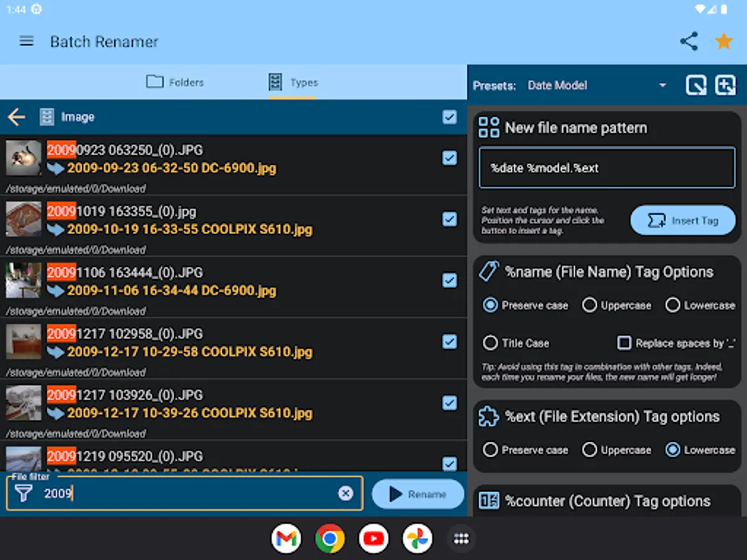Uncheck file 20091106 163444_(0).JPG
Screen dimensions: 747x560
(x=449, y=281)
